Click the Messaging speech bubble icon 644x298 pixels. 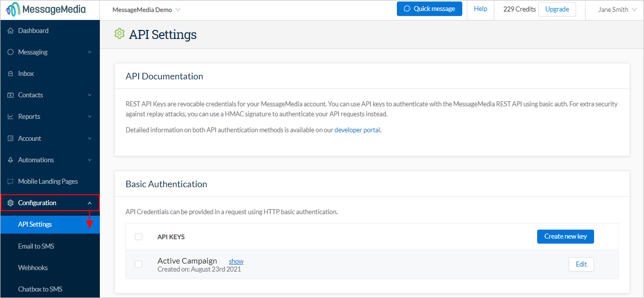[x=10, y=52]
